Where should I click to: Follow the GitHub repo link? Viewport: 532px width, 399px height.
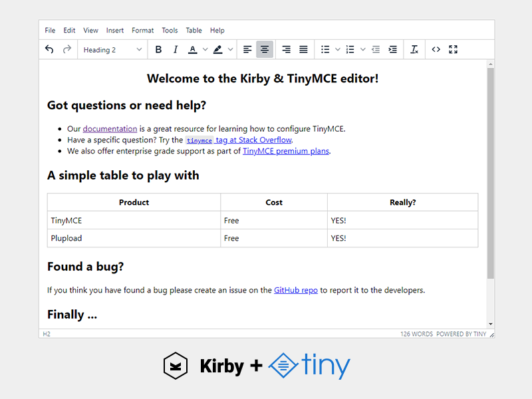click(295, 290)
